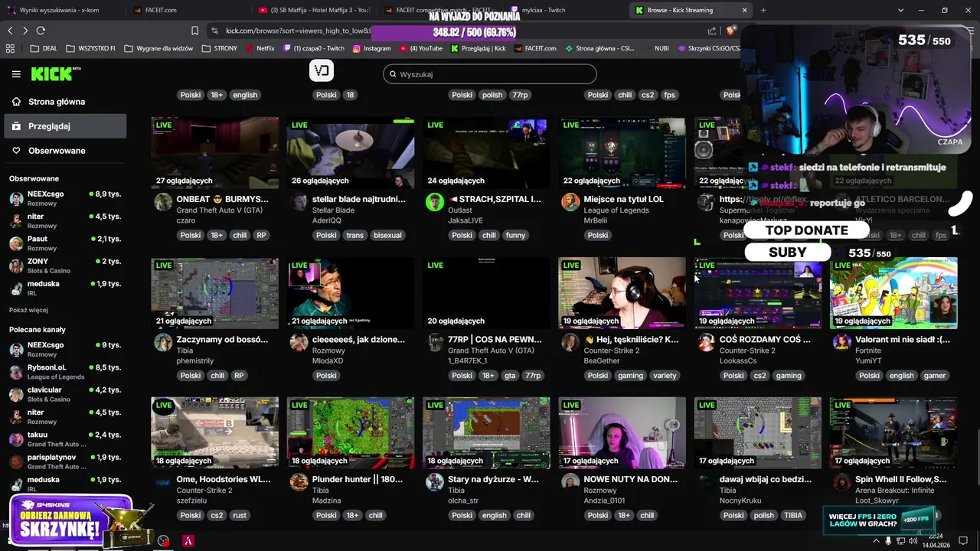This screenshot has width=980, height=551.
Task: Click the variety tag under BeaGether
Action: (x=665, y=376)
